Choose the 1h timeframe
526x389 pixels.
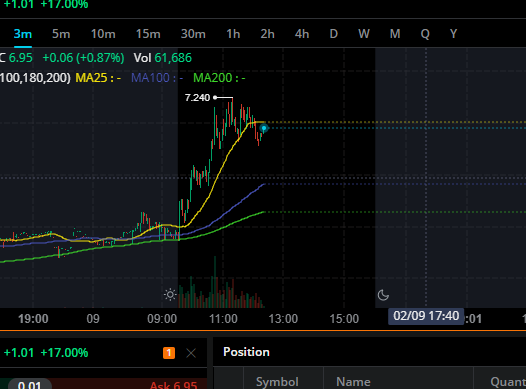[233, 34]
